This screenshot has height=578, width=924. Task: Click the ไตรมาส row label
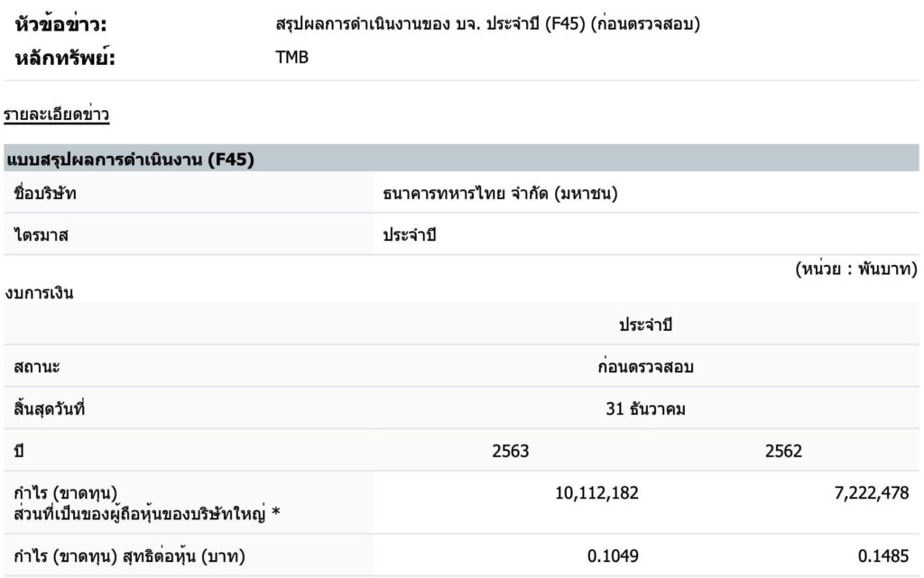tap(42, 235)
